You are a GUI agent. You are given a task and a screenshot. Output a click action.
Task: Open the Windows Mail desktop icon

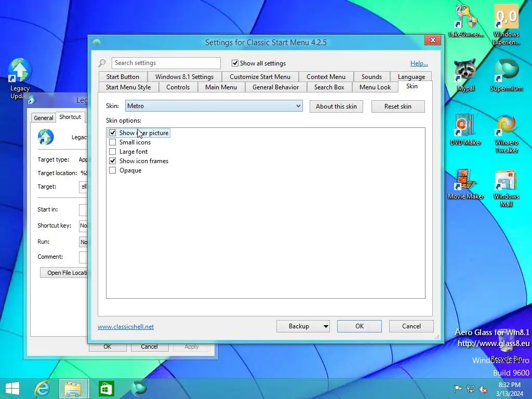(x=506, y=188)
